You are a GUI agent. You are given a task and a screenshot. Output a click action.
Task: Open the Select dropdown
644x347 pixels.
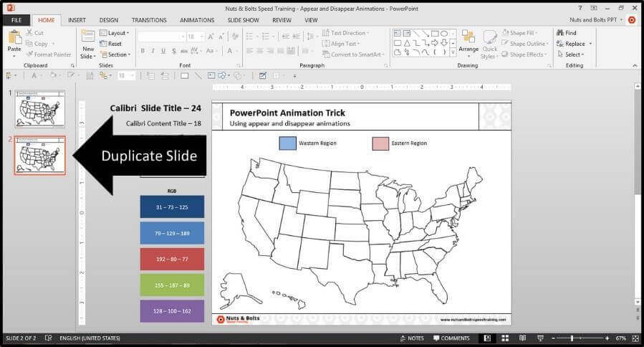coord(570,54)
